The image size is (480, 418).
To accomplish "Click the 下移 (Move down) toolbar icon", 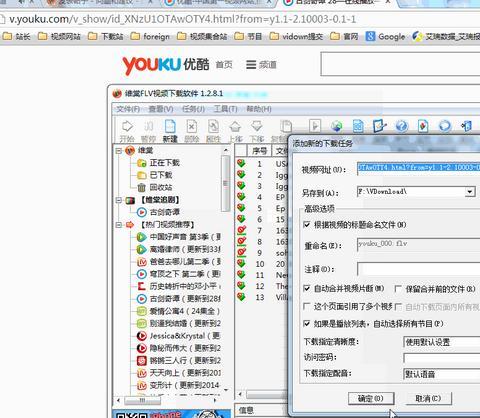I will pos(257,131).
